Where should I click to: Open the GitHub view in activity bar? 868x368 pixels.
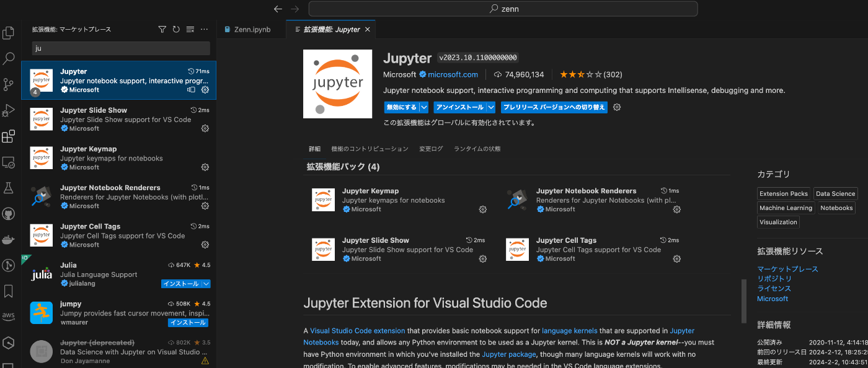pyautogui.click(x=9, y=214)
